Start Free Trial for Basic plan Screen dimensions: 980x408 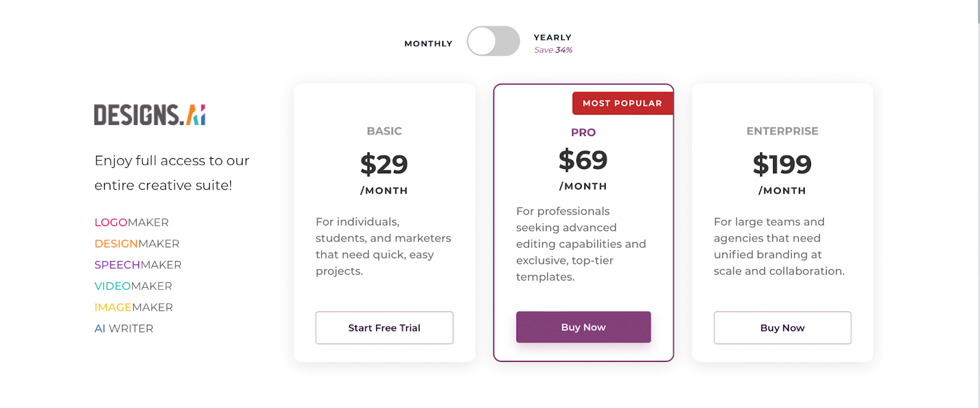tap(384, 328)
